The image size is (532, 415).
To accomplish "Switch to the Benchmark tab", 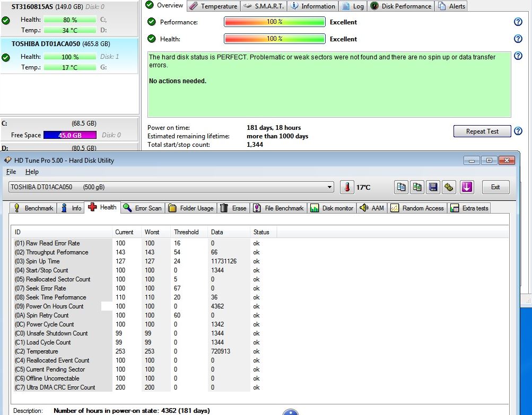I will 33,208.
